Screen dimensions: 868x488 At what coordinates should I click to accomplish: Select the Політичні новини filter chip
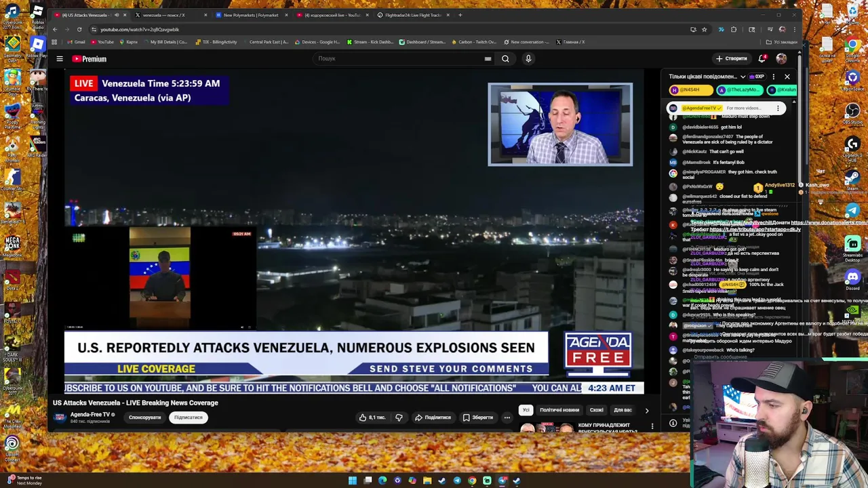(559, 410)
